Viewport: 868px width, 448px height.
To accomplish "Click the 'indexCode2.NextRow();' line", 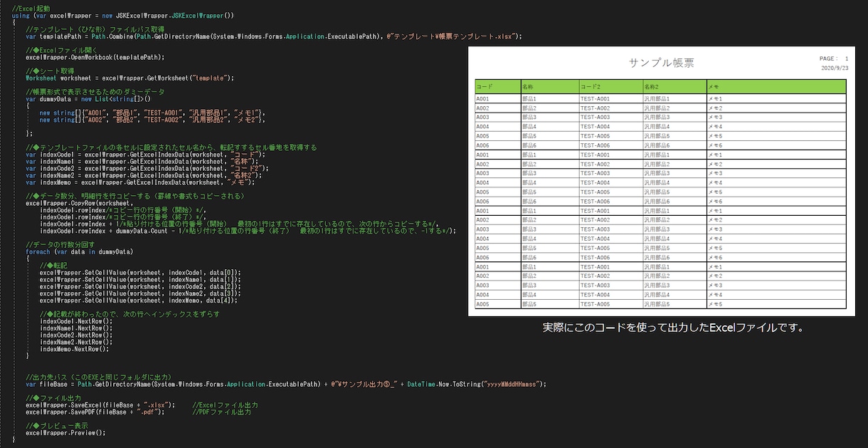I will [x=76, y=335].
